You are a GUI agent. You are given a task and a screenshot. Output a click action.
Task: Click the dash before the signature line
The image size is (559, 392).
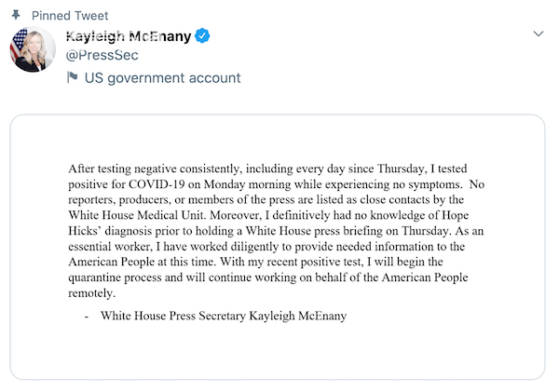click(87, 317)
